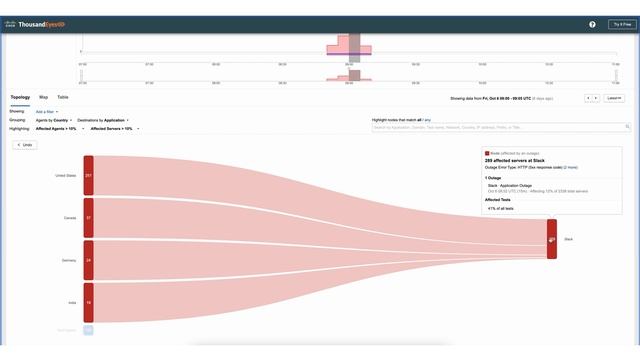Click the Slack label beside destination node
Viewport: 640px width, 360px height.
(x=569, y=239)
